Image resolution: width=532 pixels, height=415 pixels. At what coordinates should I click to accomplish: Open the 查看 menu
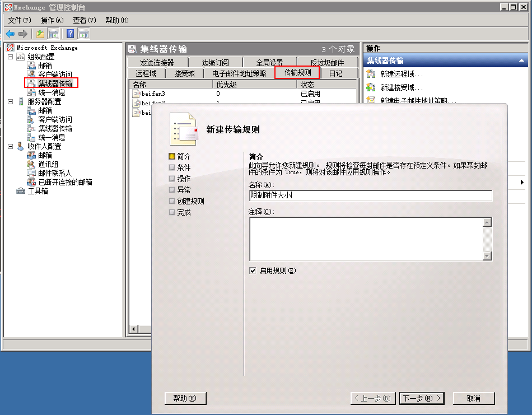pos(83,20)
